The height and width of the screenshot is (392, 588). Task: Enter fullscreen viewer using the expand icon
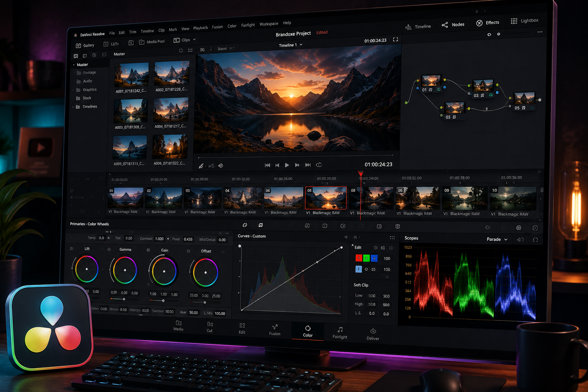[395, 39]
